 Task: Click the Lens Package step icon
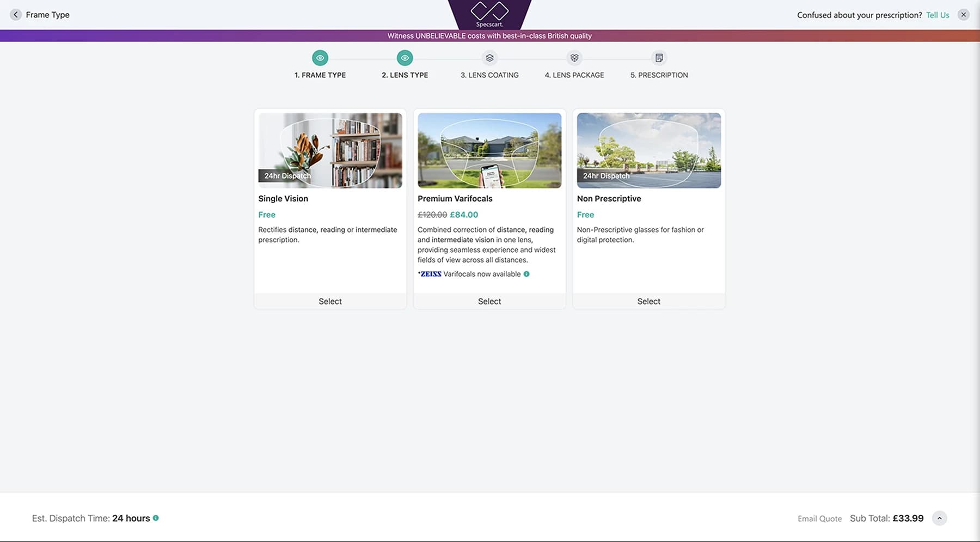click(574, 58)
